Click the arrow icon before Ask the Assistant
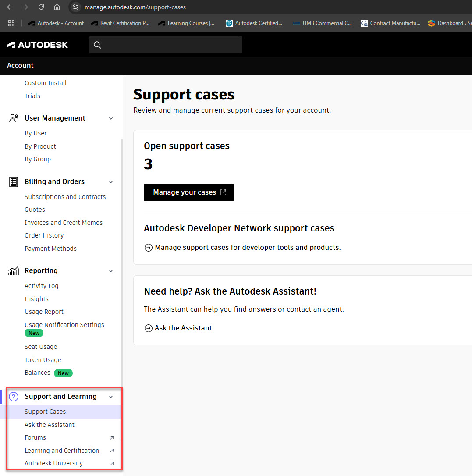 point(149,328)
